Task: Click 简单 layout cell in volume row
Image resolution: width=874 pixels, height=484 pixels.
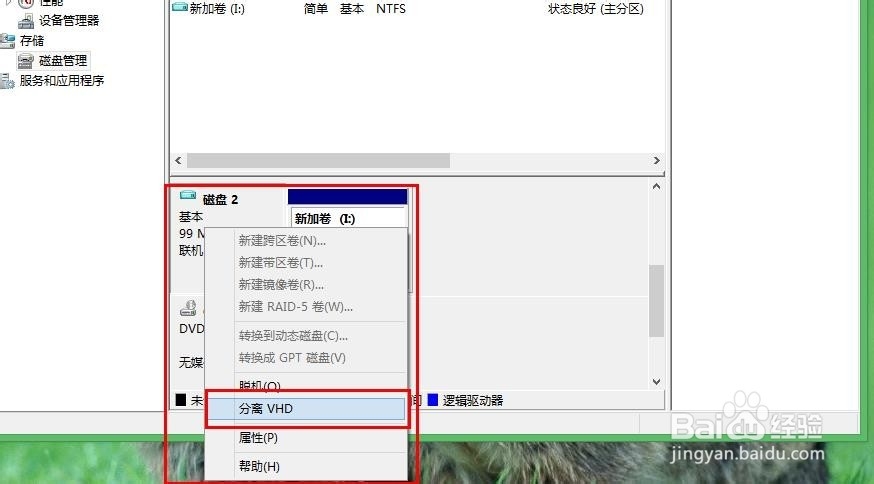Action: pos(316,9)
